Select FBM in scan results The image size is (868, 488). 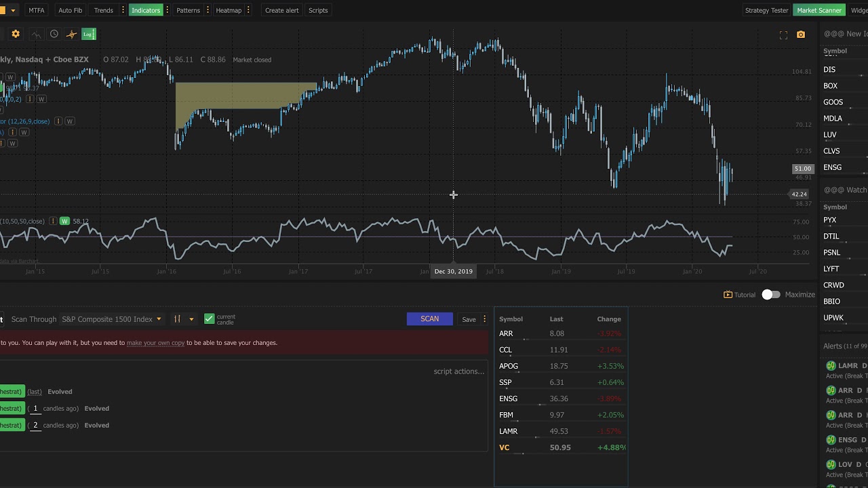pyautogui.click(x=561, y=415)
